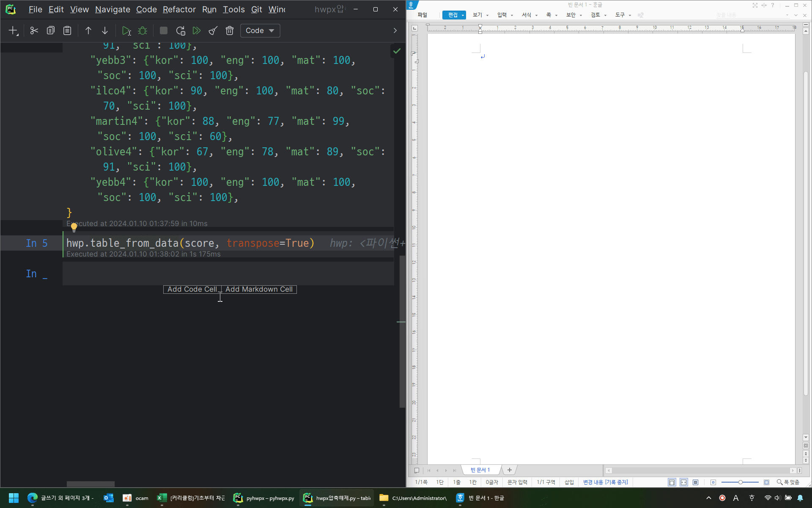Move cell down arrow icon

click(x=105, y=30)
